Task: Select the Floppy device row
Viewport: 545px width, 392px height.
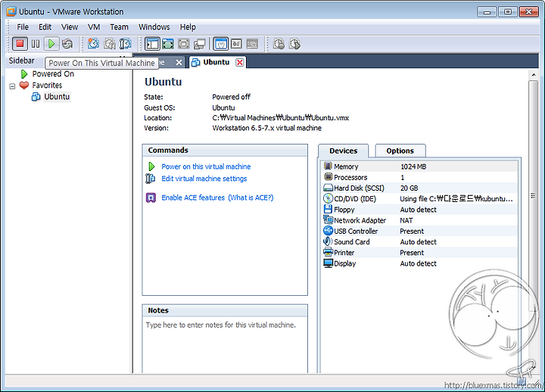Action: 420,210
